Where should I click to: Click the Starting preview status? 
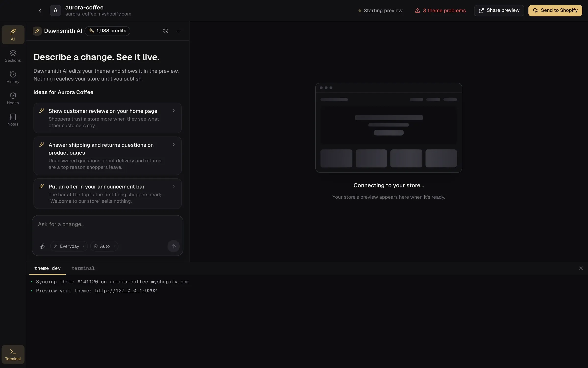pyautogui.click(x=380, y=11)
